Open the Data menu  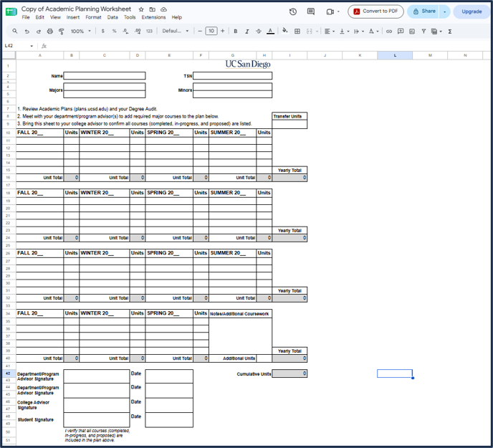[113, 17]
